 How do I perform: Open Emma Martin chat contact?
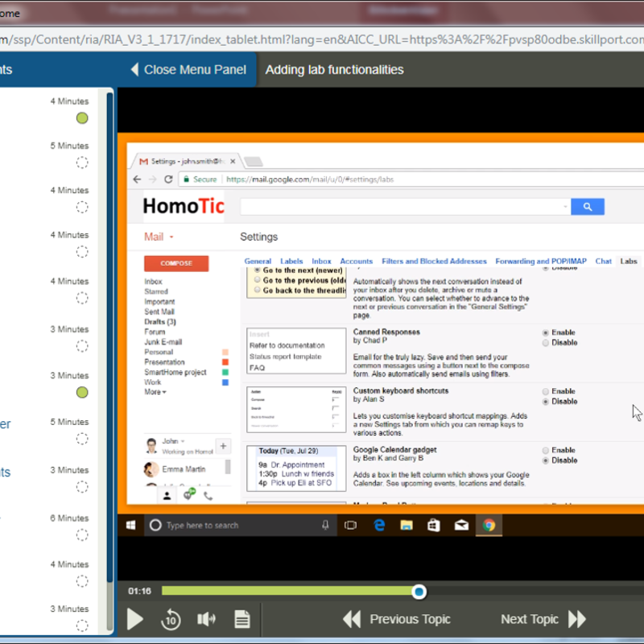(x=184, y=469)
